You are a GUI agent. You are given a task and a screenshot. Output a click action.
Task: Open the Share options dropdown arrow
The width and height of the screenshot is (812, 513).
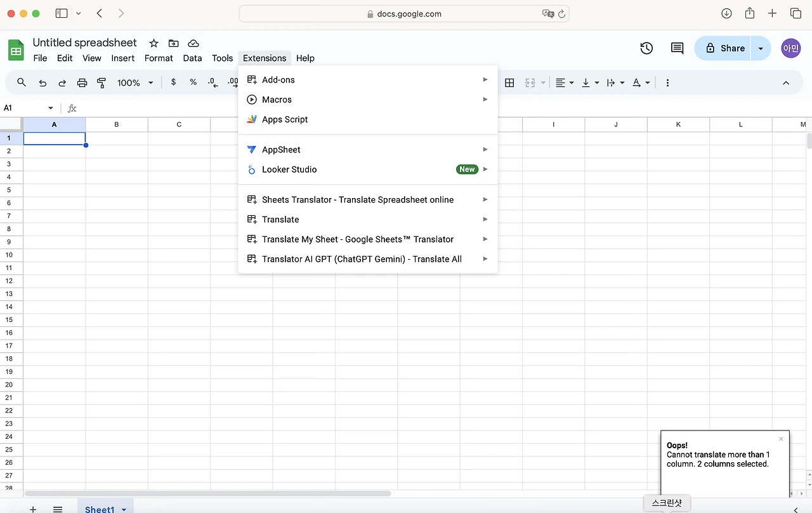(x=761, y=48)
